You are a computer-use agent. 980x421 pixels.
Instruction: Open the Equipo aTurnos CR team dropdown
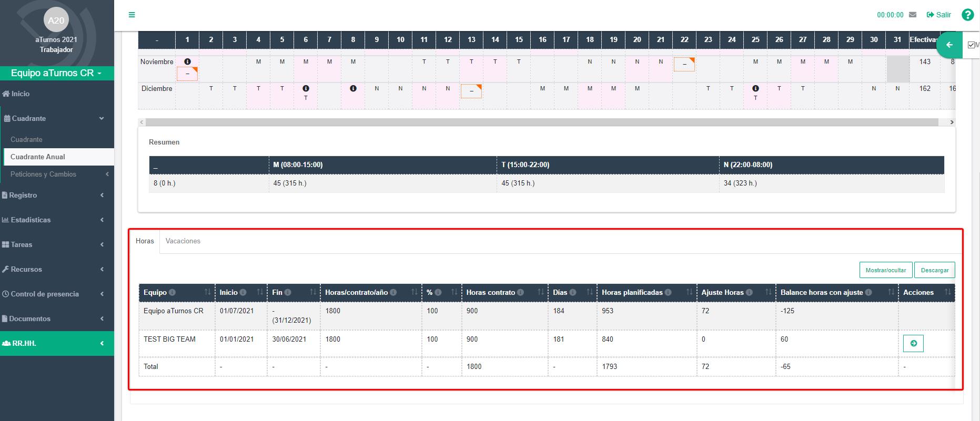pos(56,73)
